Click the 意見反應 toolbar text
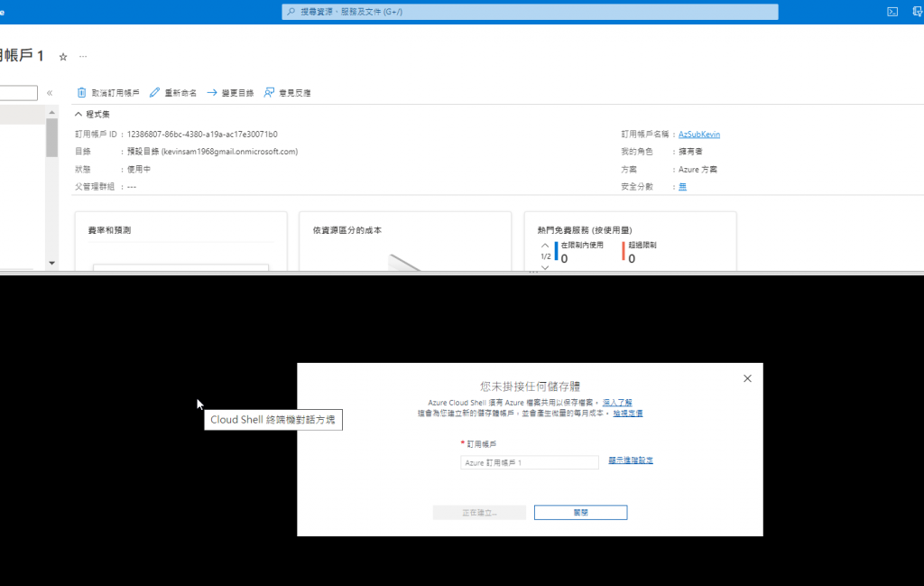Screen dimensions: 924x586 pyautogui.click(x=295, y=93)
